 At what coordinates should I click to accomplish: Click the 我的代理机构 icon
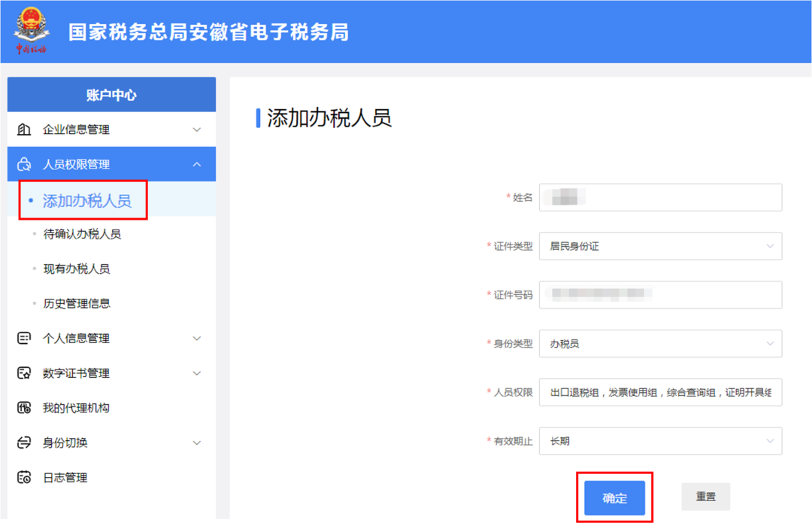[24, 408]
